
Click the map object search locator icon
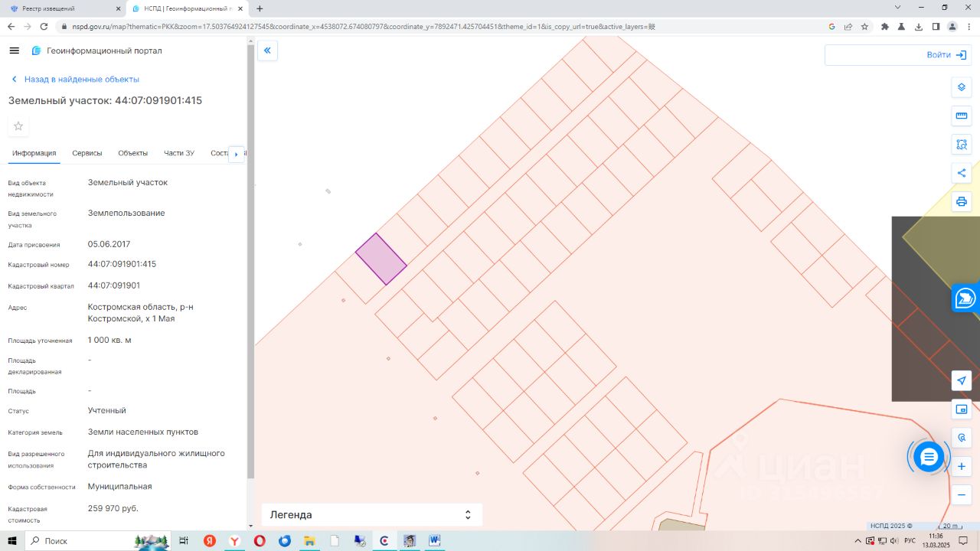[x=962, y=438]
